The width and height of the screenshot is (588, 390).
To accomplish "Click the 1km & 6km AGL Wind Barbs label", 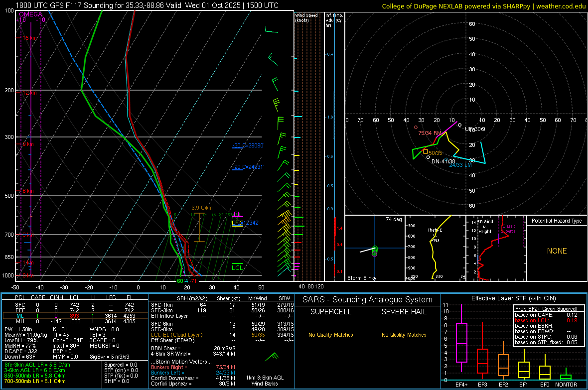I will 265,381.
